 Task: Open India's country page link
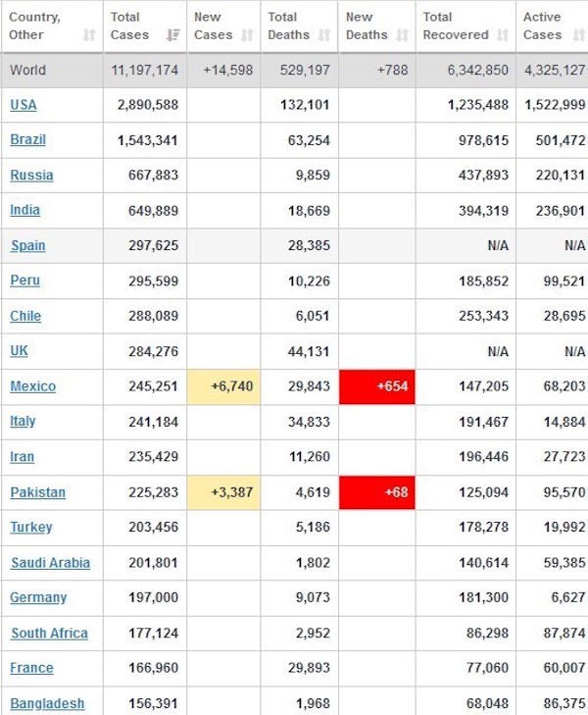24,210
